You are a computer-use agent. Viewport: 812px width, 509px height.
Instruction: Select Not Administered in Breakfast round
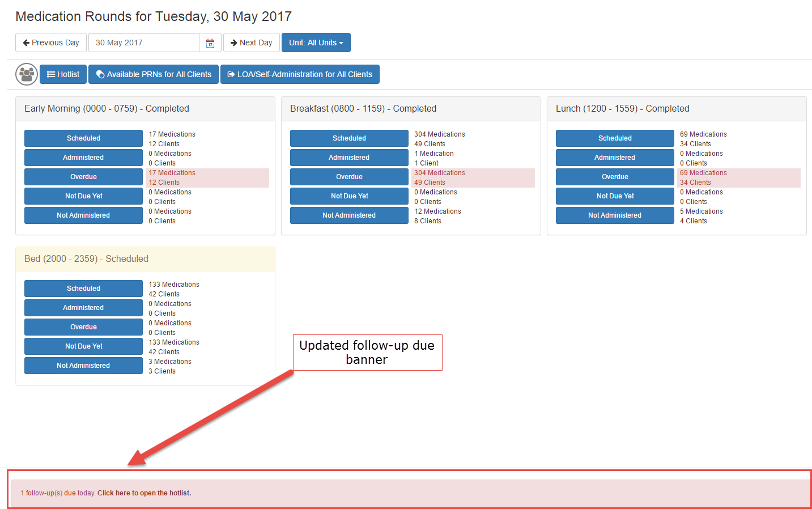click(x=349, y=215)
